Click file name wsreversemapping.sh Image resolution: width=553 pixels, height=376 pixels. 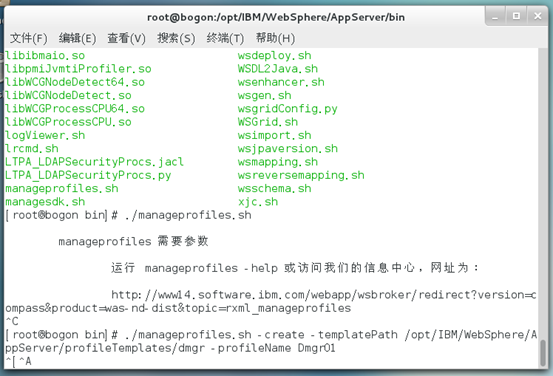click(301, 175)
